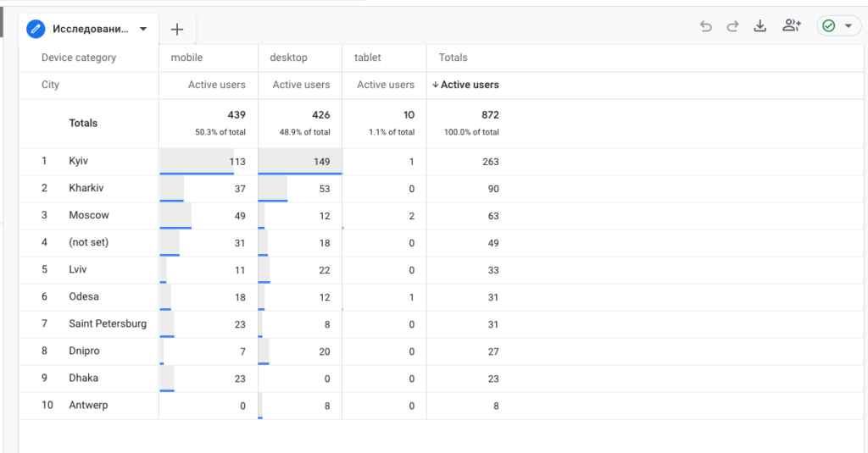Click the sort arrow beside Totals Active users

tap(436, 85)
